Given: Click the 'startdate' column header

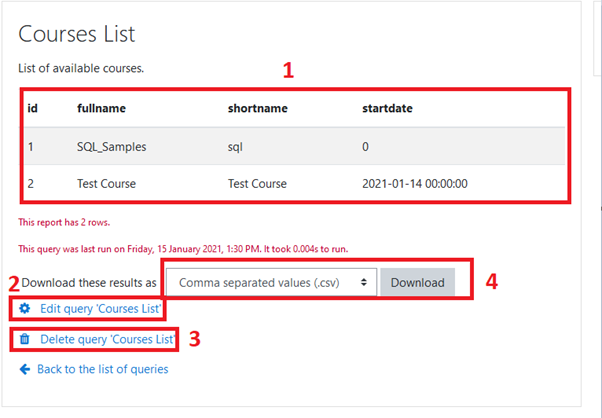Looking at the screenshot, I should (x=389, y=108).
